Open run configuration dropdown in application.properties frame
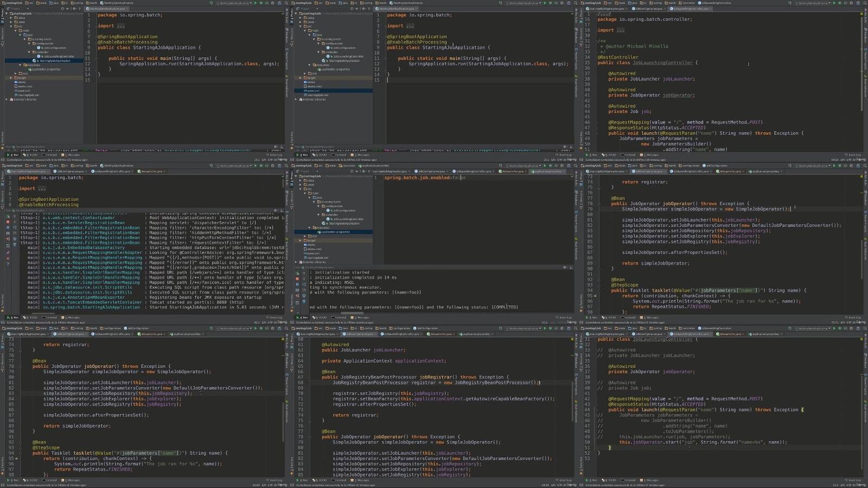 click(x=524, y=166)
